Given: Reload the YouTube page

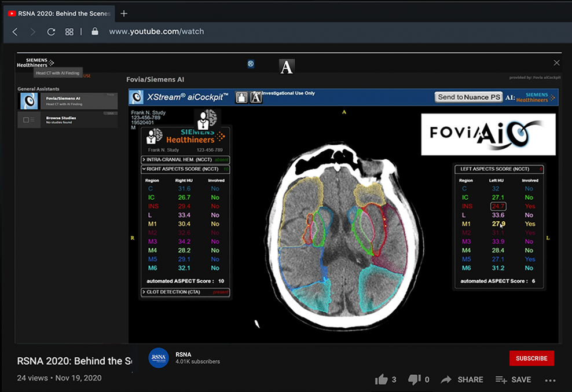Looking at the screenshot, I should click(51, 32).
